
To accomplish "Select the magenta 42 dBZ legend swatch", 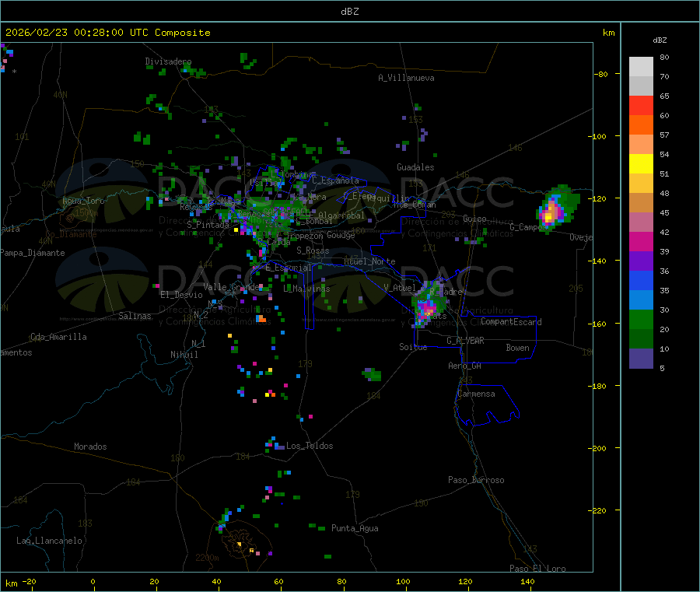I will click(641, 241).
